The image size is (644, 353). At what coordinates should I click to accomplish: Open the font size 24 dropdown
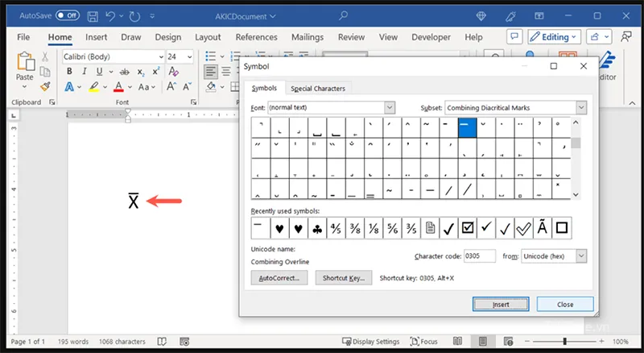[x=189, y=56]
